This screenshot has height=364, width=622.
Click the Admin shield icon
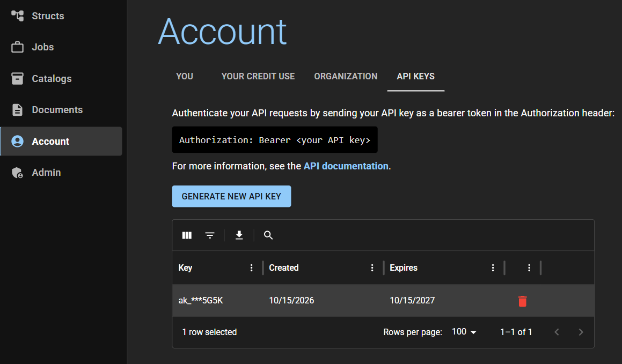coord(18,173)
